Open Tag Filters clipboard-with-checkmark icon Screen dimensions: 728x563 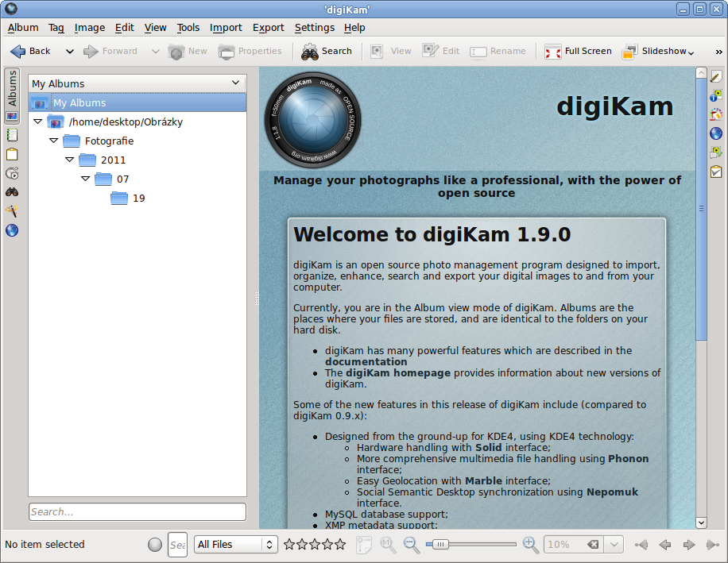716,172
